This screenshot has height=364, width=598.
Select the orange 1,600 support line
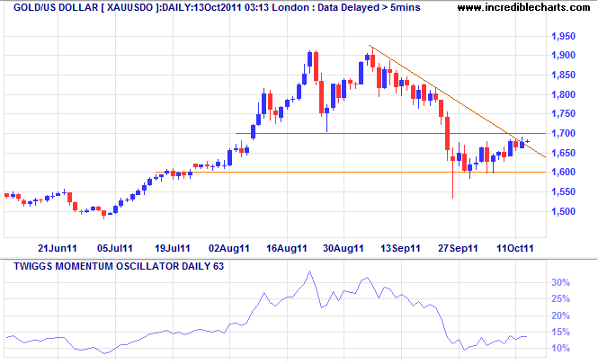(x=351, y=173)
